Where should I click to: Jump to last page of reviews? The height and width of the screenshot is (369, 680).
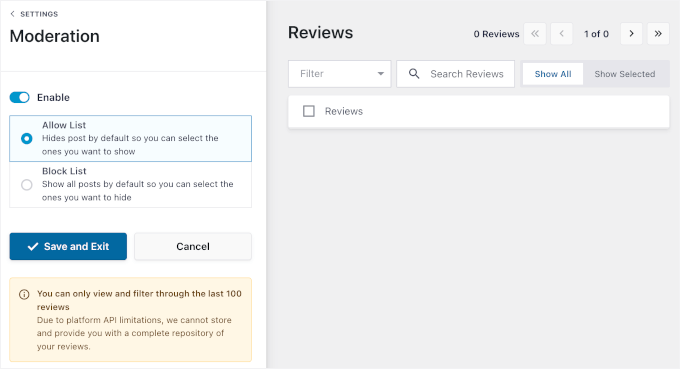pyautogui.click(x=658, y=33)
